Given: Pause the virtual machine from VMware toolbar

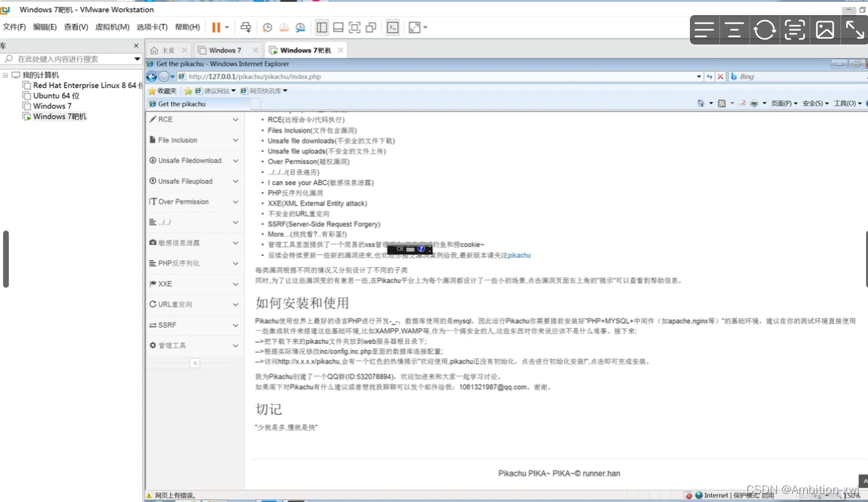Looking at the screenshot, I should click(216, 27).
